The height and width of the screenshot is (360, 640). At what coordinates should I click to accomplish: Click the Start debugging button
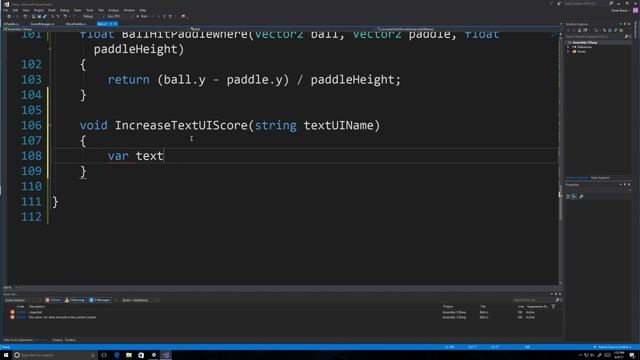[142, 16]
